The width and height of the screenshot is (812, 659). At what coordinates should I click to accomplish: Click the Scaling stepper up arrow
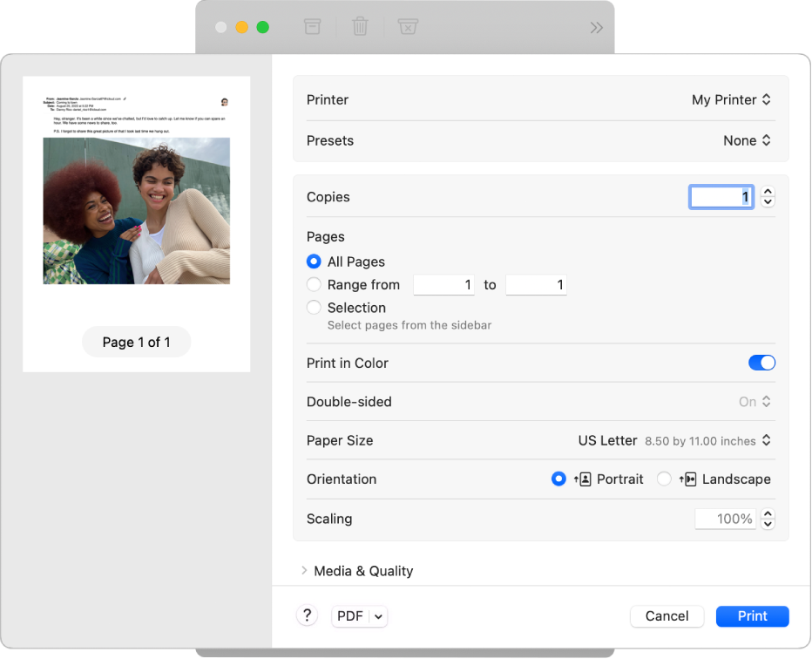tap(768, 513)
